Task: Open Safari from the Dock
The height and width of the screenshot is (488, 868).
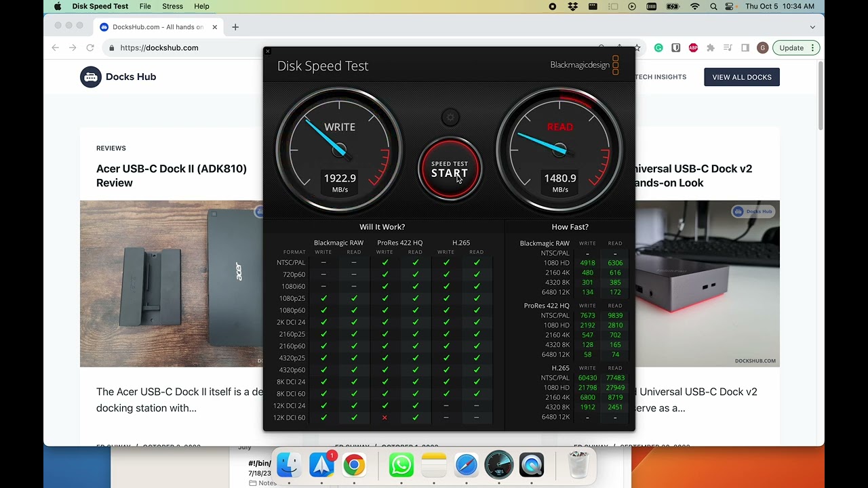Action: (467, 466)
